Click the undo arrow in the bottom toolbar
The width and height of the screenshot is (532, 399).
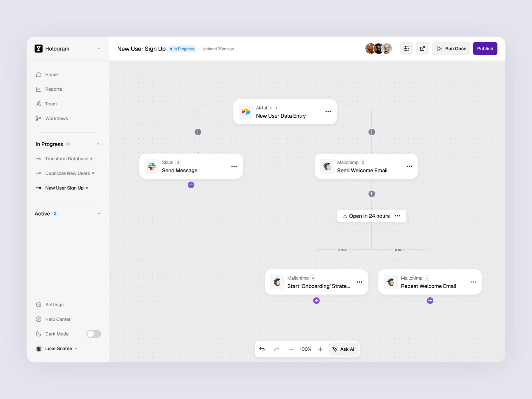262,349
